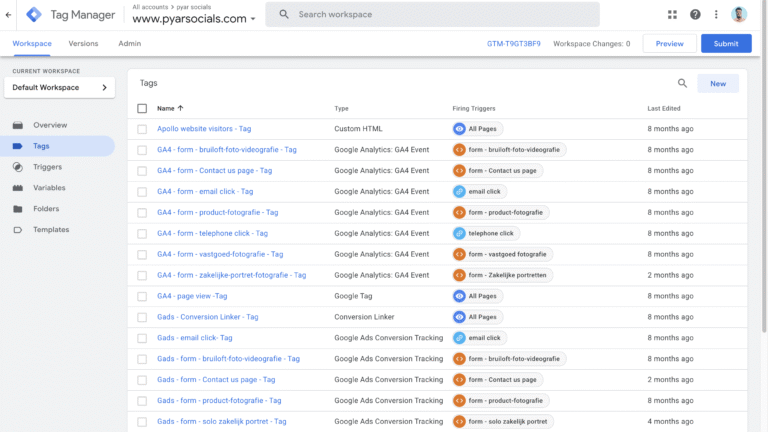Switch to the Versions tab
The height and width of the screenshot is (432, 768).
(83, 44)
